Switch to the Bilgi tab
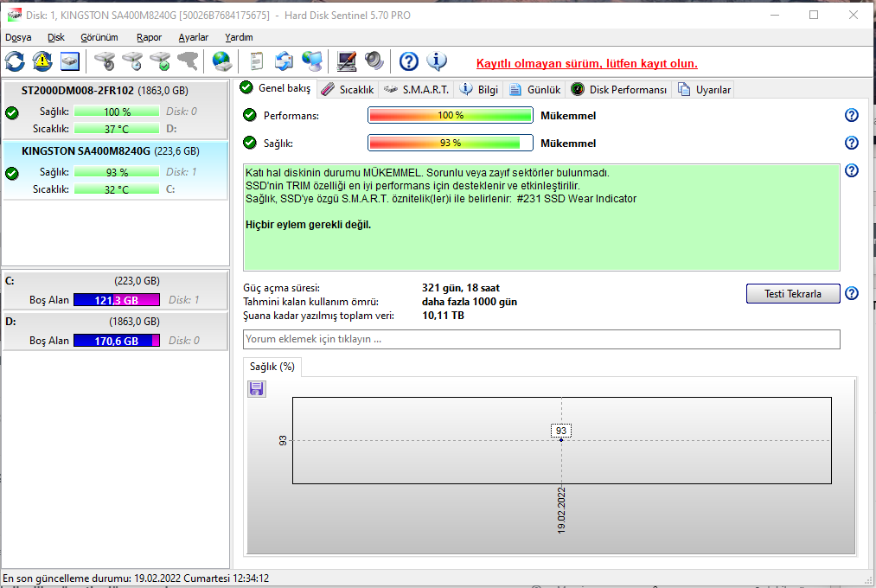Viewport: 876px width, 588px height. coord(479,90)
